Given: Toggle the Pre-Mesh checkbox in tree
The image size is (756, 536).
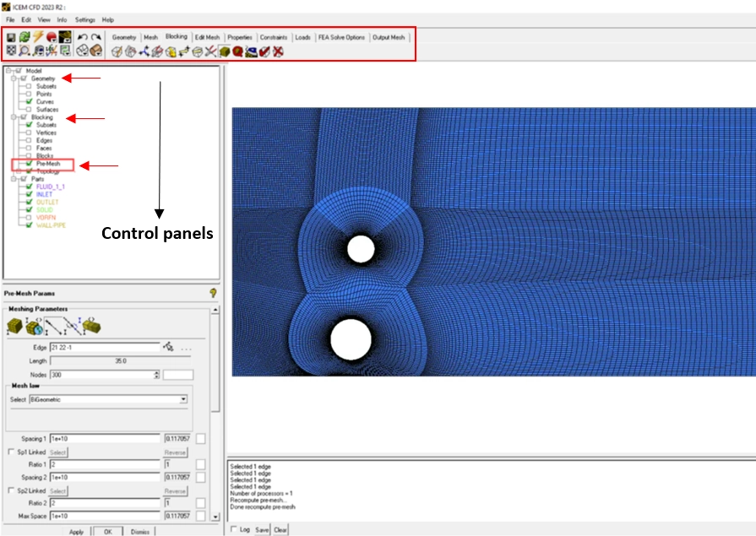Looking at the screenshot, I should [x=29, y=164].
